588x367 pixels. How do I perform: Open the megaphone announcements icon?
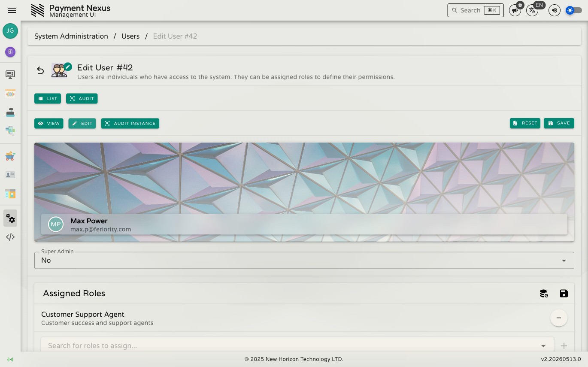tap(515, 10)
